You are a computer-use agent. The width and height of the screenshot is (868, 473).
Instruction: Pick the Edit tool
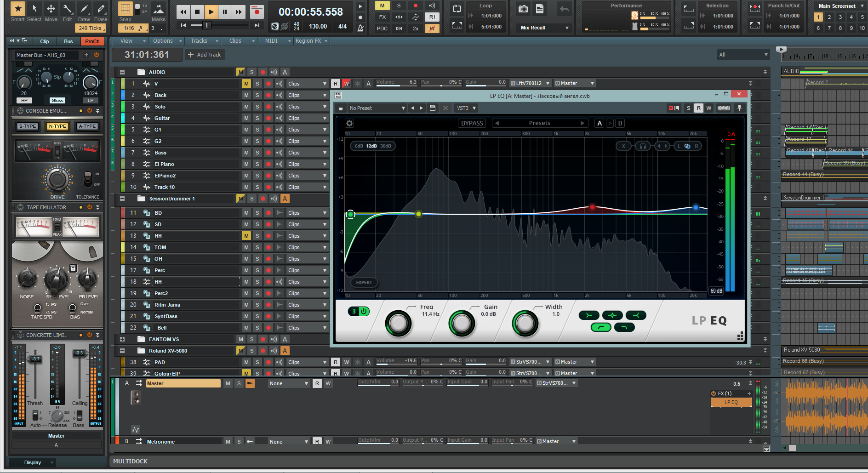68,9
